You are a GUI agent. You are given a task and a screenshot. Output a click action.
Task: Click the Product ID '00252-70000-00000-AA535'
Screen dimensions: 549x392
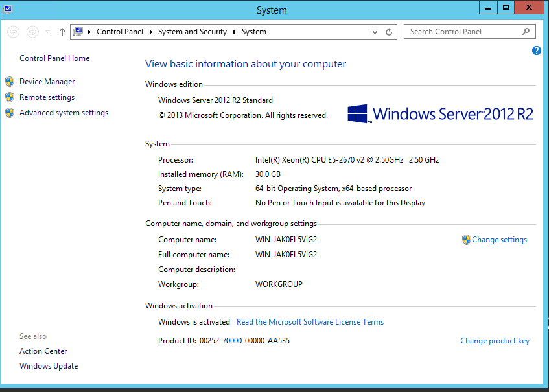pos(244,341)
